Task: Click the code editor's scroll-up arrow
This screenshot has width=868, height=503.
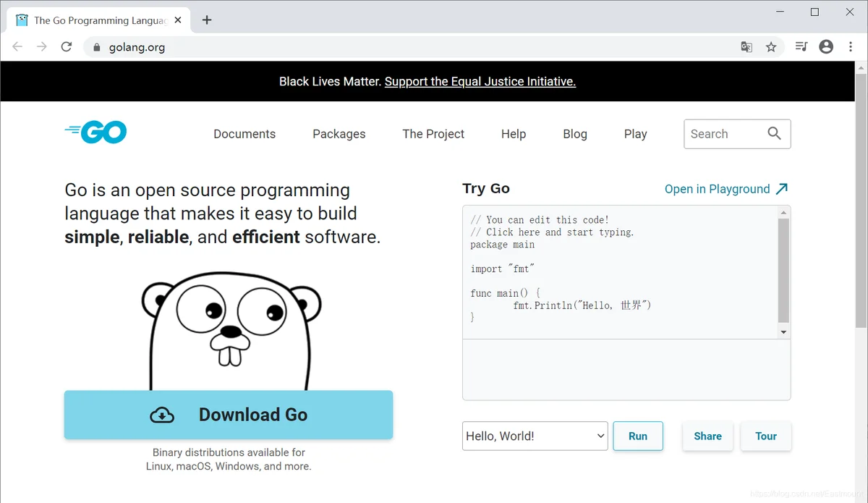Action: 783,212
